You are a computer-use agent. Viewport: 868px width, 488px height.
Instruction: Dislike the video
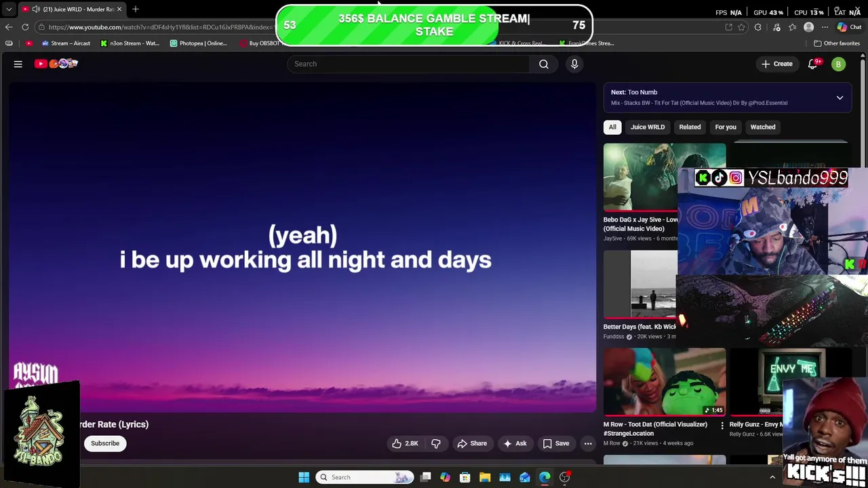tap(436, 443)
